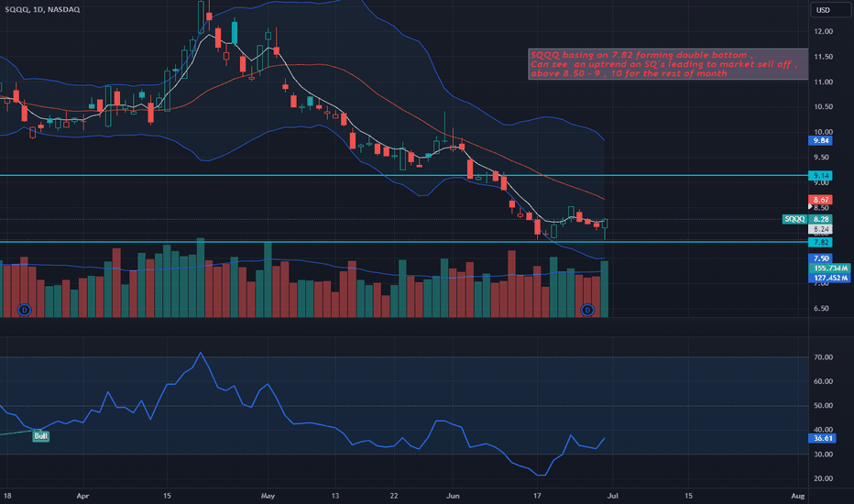The height and width of the screenshot is (504, 854).
Task: Click the 60.00 RSI scale label
Action: pyautogui.click(x=823, y=381)
